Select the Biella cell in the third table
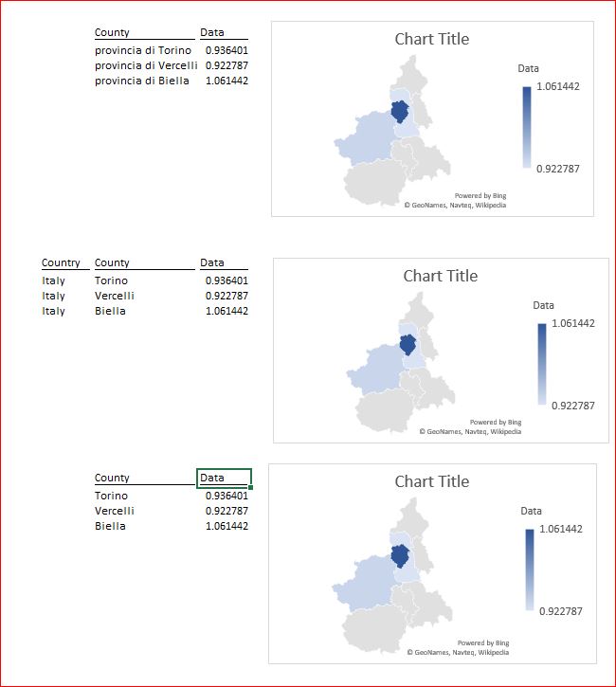 pyautogui.click(x=110, y=526)
